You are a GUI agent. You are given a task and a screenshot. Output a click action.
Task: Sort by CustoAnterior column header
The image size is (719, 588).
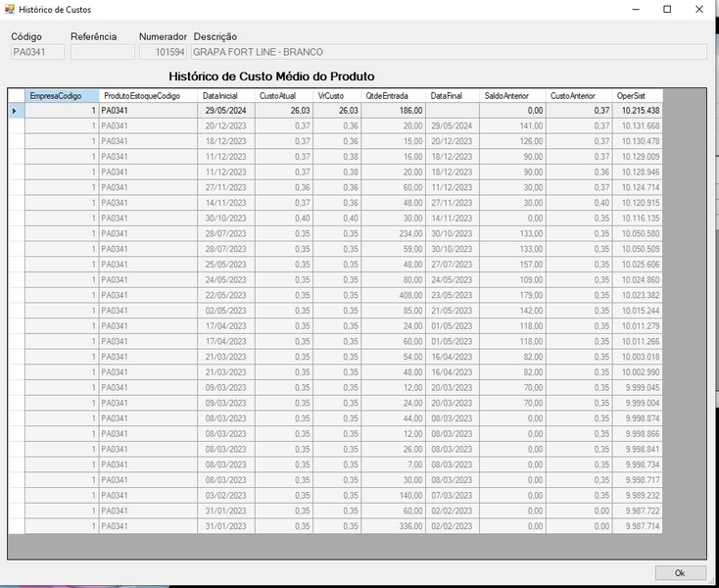(x=579, y=96)
